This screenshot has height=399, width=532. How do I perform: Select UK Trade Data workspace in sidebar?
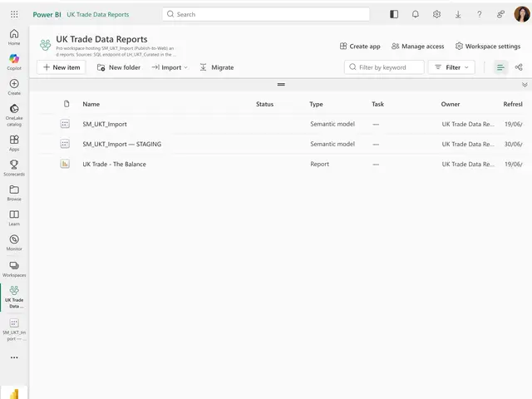tap(14, 297)
